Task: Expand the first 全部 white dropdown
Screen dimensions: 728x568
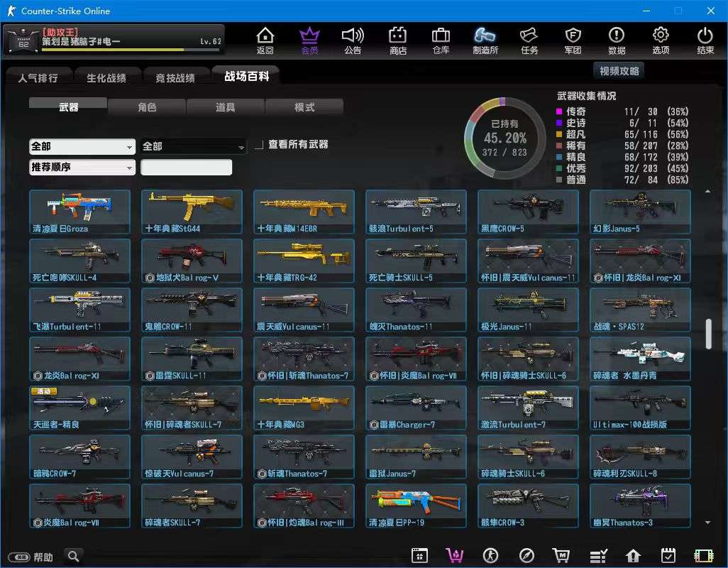Action: point(82,147)
